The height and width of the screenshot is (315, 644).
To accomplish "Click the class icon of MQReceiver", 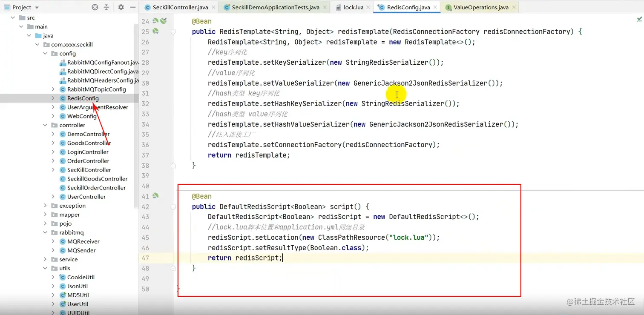I will [63, 241].
